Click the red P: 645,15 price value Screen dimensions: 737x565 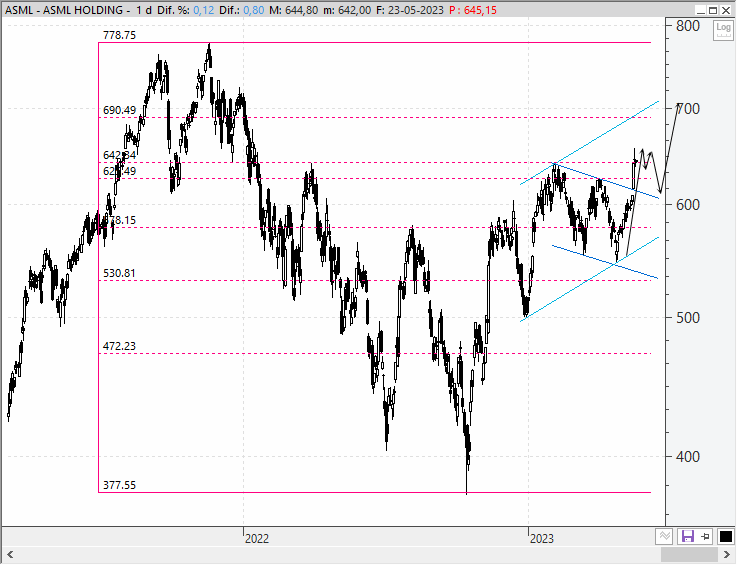[x=473, y=10]
